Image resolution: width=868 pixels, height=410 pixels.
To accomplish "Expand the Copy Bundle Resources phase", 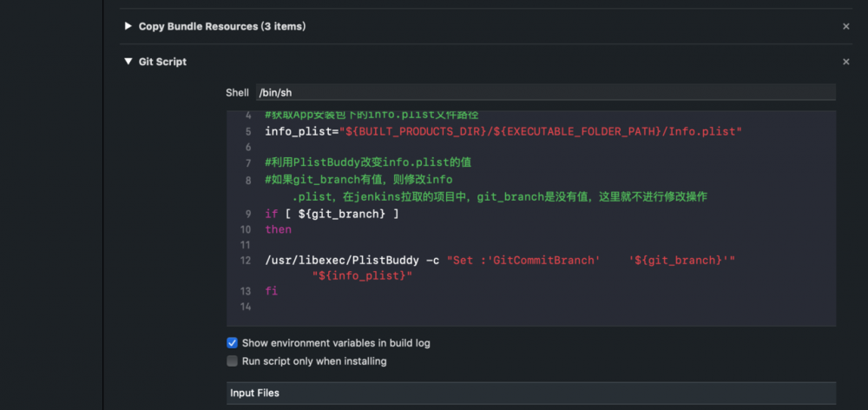I will tap(128, 26).
